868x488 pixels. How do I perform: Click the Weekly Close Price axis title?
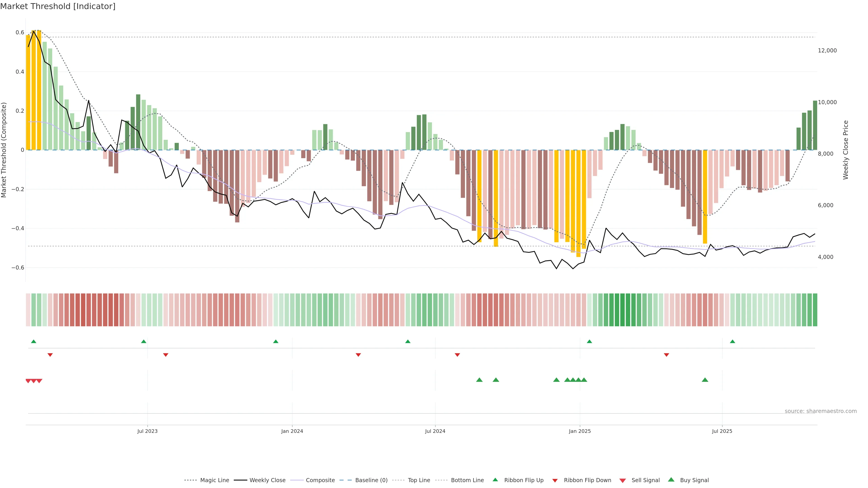point(845,150)
